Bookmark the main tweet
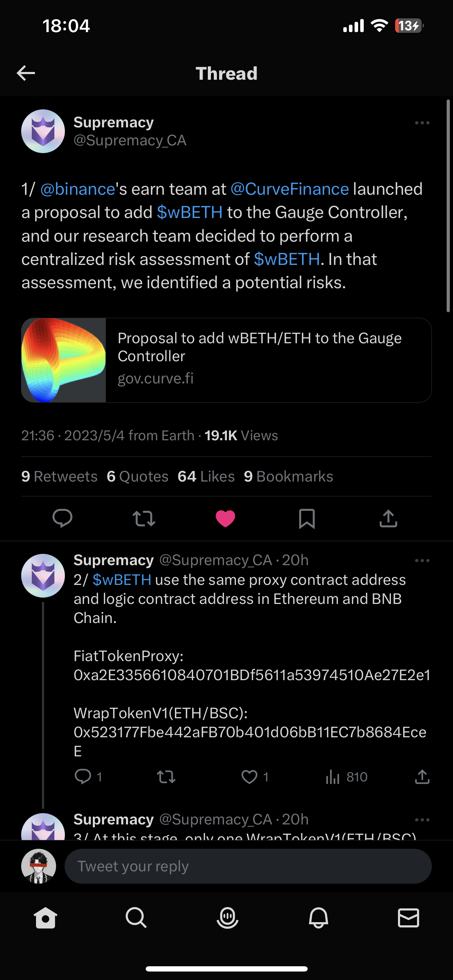Screen dimensions: 453x980 (307, 518)
